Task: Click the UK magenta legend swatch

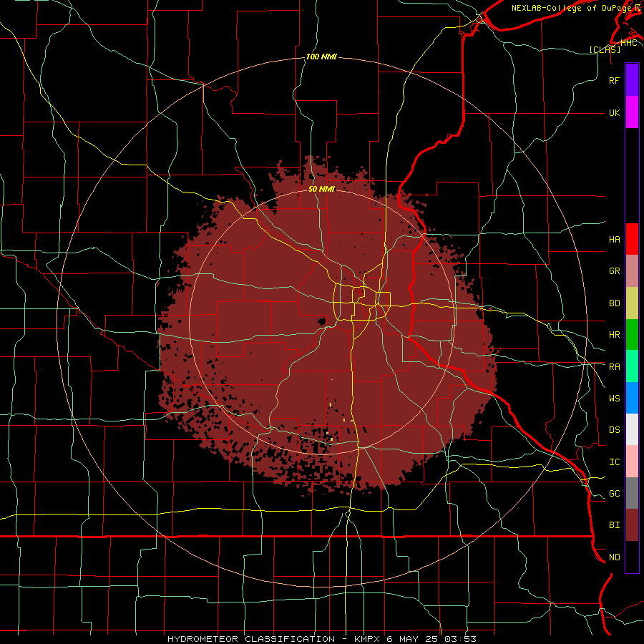Action: point(632,112)
